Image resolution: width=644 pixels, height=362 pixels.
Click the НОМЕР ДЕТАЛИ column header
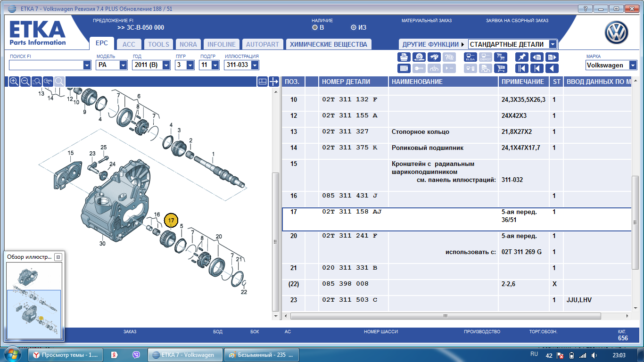click(x=354, y=82)
